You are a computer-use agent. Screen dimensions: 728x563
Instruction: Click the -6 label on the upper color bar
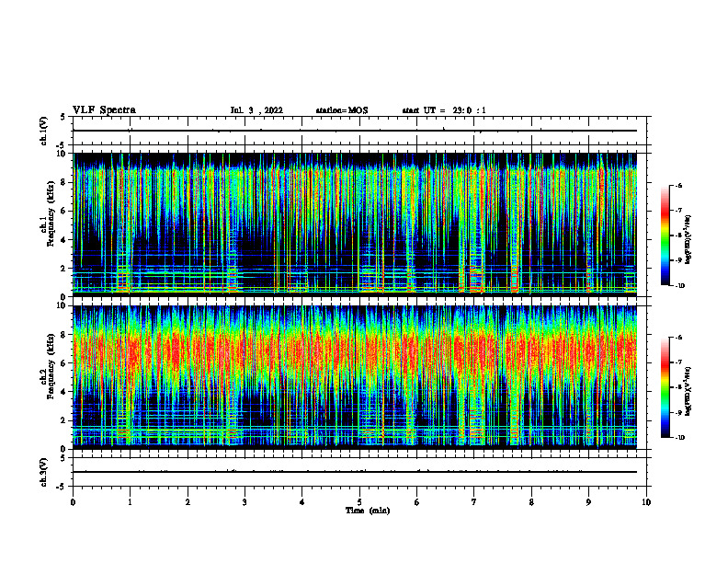pyautogui.click(x=678, y=185)
